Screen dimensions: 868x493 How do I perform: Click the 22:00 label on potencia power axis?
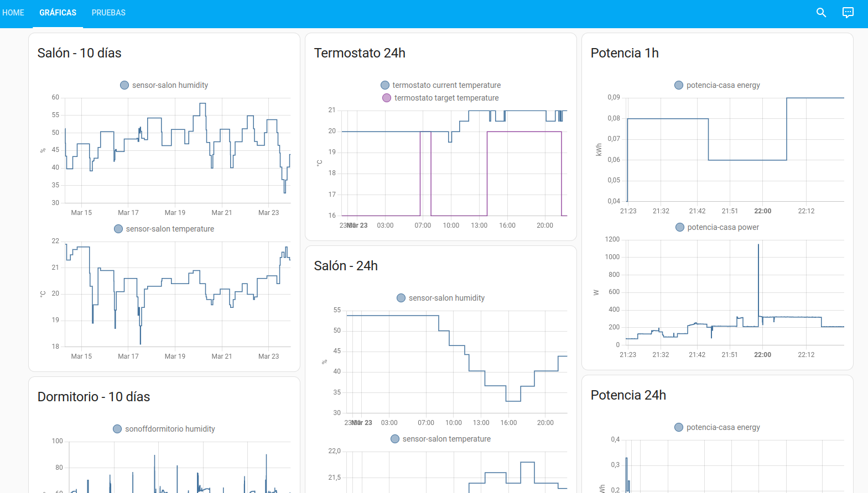(x=763, y=355)
